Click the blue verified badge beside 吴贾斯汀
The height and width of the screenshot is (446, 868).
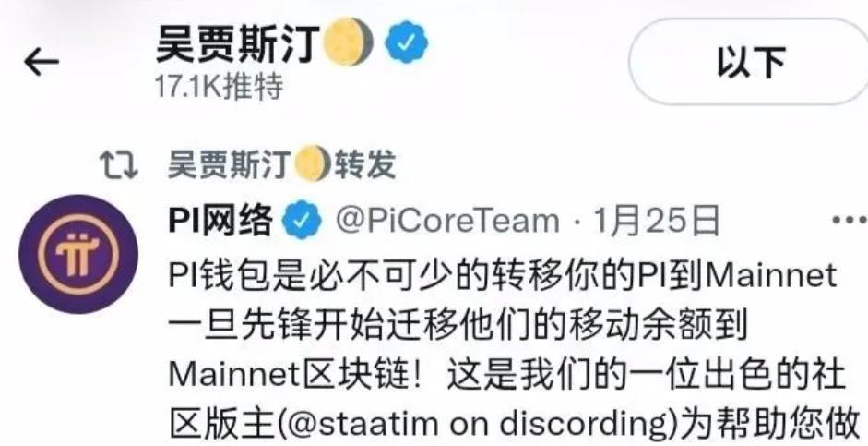(x=406, y=42)
